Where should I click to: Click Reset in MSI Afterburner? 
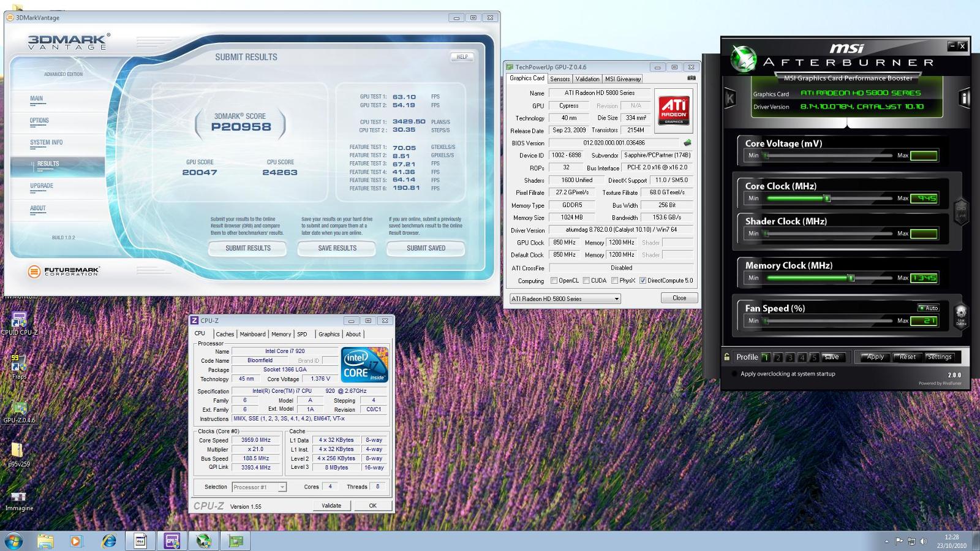(907, 357)
